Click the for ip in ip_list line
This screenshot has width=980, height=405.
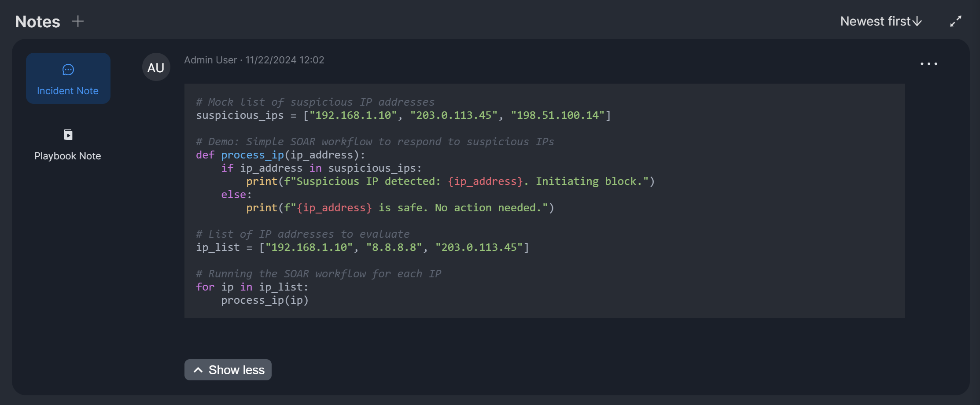tap(252, 287)
